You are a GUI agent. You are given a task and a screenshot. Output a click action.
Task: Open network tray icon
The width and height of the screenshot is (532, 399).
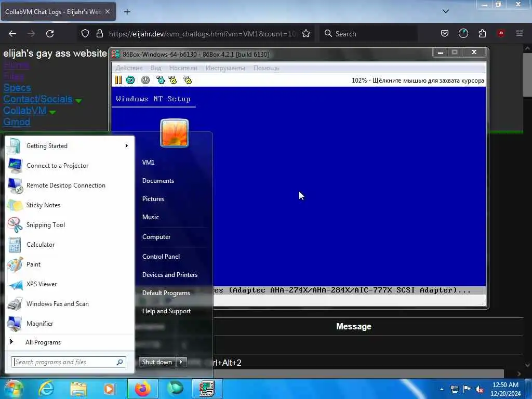(x=454, y=390)
